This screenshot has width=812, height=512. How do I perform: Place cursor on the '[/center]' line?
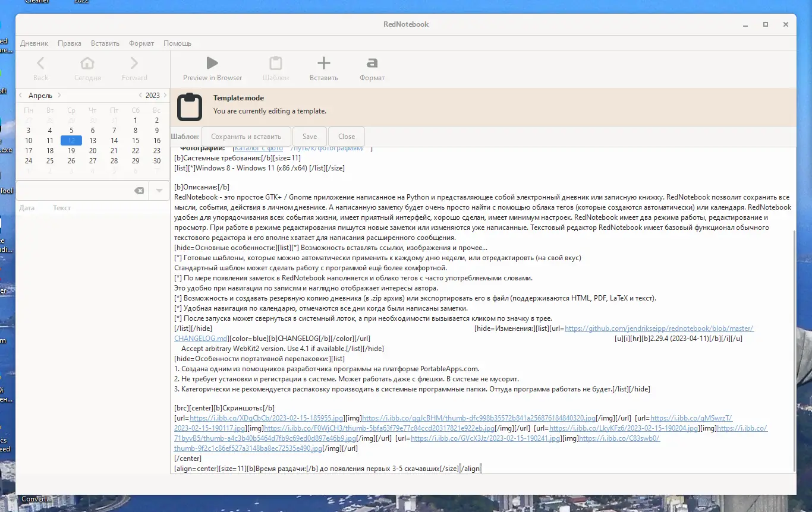(188, 459)
